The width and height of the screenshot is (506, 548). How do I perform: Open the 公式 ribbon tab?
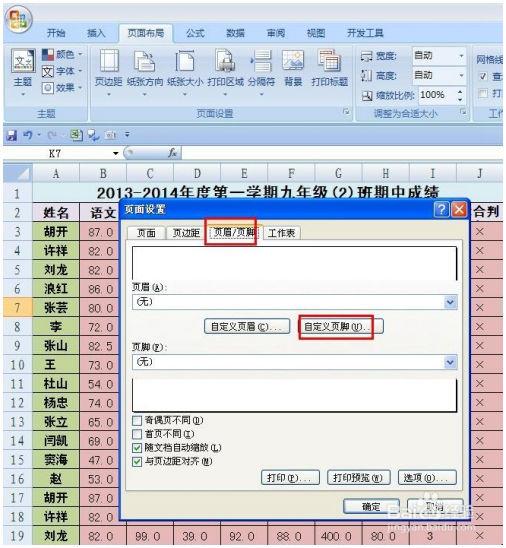195,34
